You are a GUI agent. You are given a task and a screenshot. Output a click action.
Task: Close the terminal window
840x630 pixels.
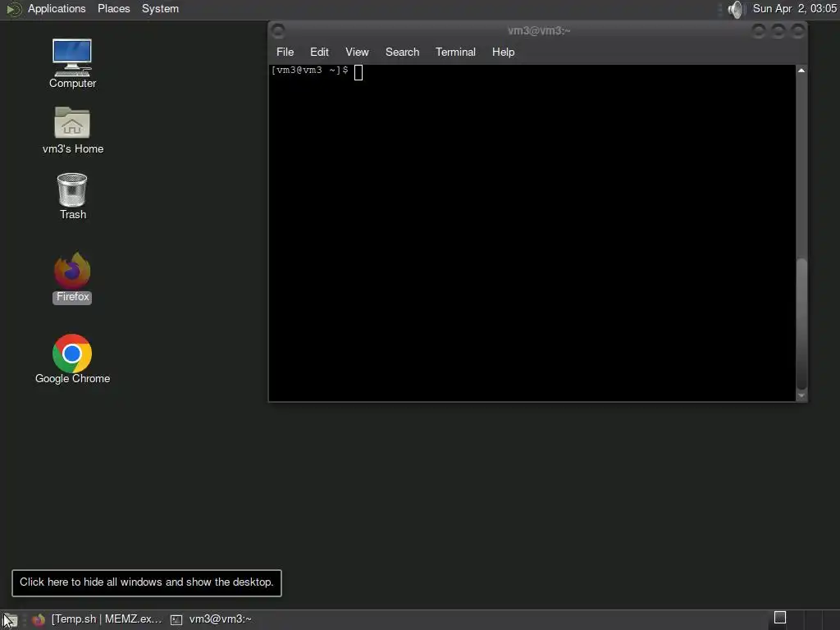[797, 31]
